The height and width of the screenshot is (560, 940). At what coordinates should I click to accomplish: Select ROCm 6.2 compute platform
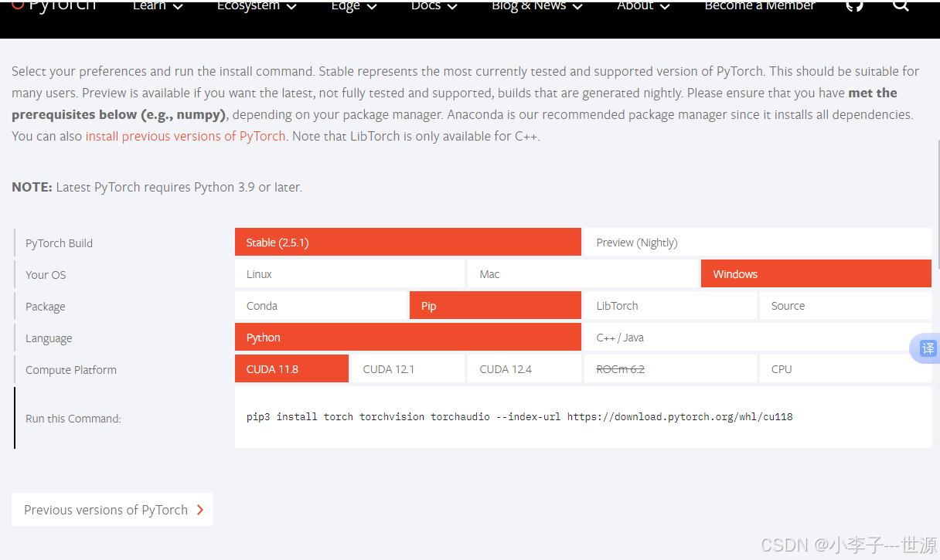(x=670, y=368)
